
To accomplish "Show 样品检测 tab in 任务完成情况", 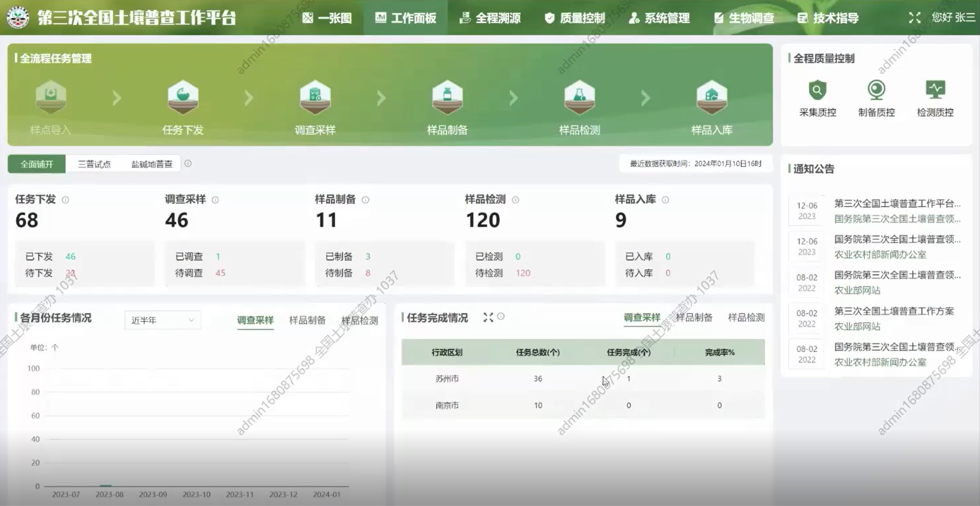I will point(746,317).
